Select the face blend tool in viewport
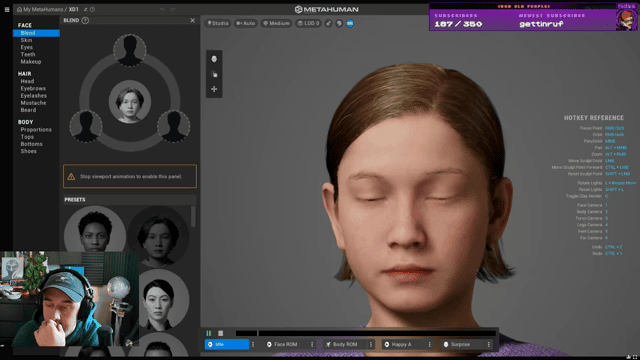 point(214,59)
